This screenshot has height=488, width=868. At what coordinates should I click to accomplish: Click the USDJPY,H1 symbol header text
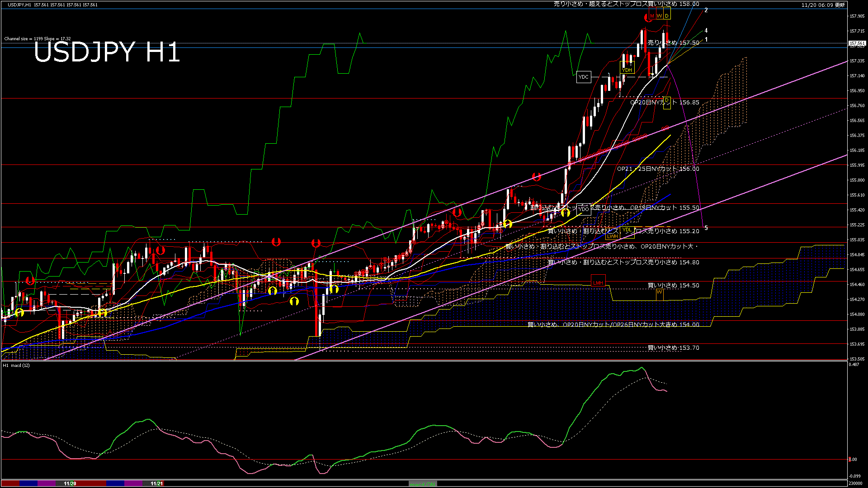pyautogui.click(x=20, y=5)
